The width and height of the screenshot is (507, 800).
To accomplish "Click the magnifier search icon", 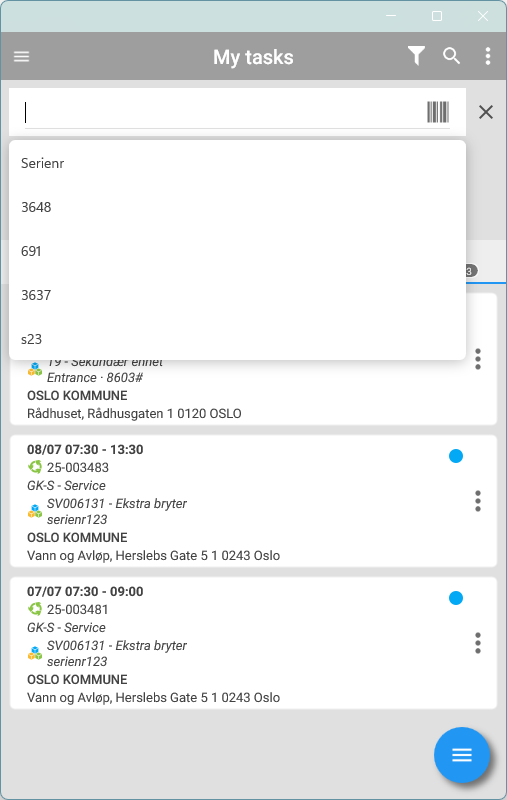I will [451, 56].
